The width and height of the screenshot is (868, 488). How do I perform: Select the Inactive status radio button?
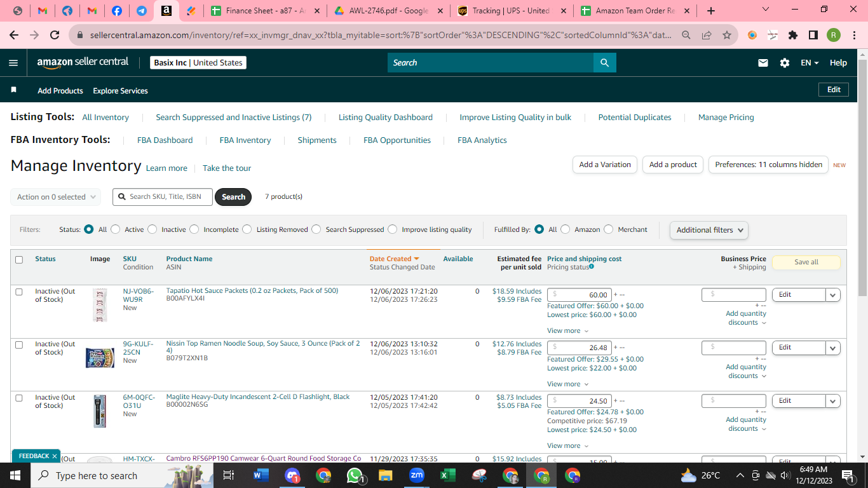[152, 229]
